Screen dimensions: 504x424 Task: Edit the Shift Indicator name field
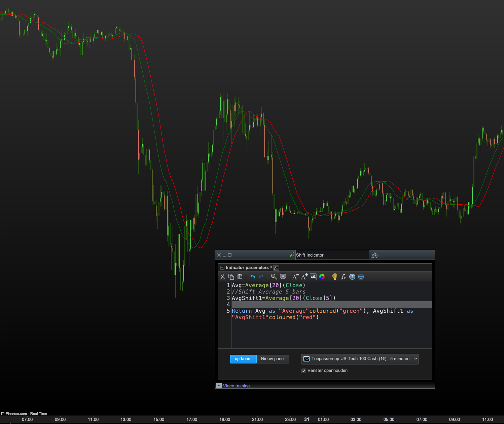[x=332, y=255]
